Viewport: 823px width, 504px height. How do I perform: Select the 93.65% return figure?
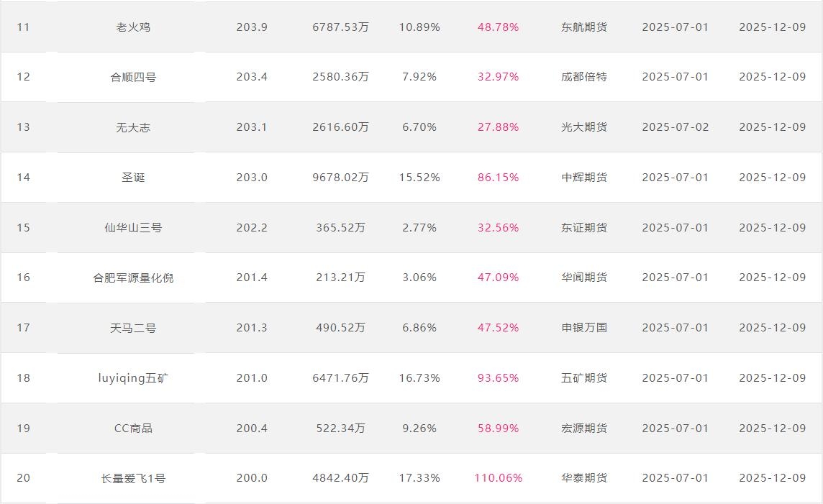(498, 378)
